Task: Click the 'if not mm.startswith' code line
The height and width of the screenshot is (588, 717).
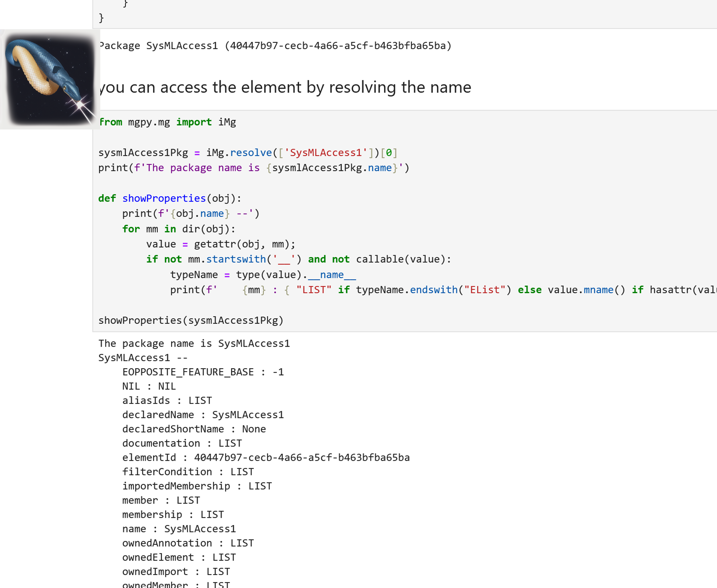Action: 298,259
